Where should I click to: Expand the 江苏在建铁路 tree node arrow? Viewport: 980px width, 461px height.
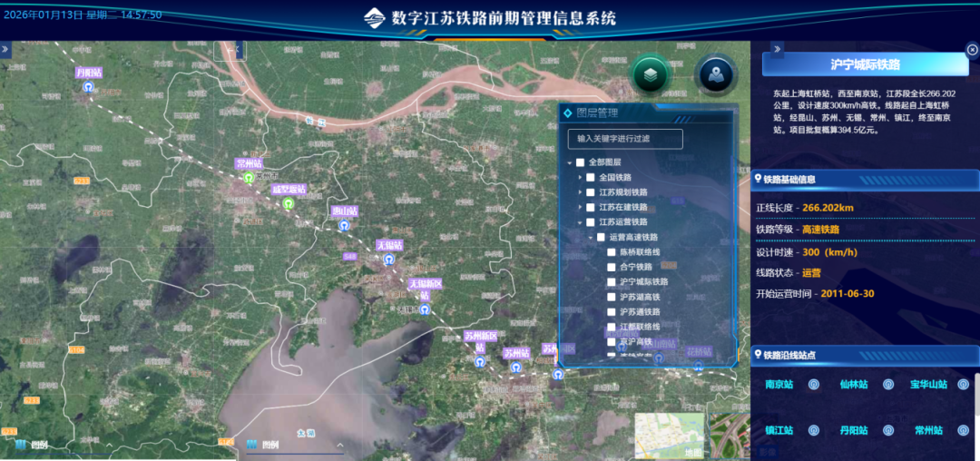pyautogui.click(x=580, y=208)
